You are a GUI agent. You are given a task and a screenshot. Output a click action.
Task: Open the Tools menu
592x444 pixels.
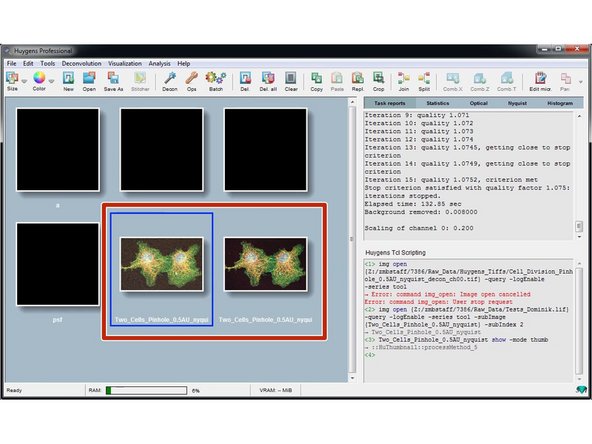click(x=48, y=63)
